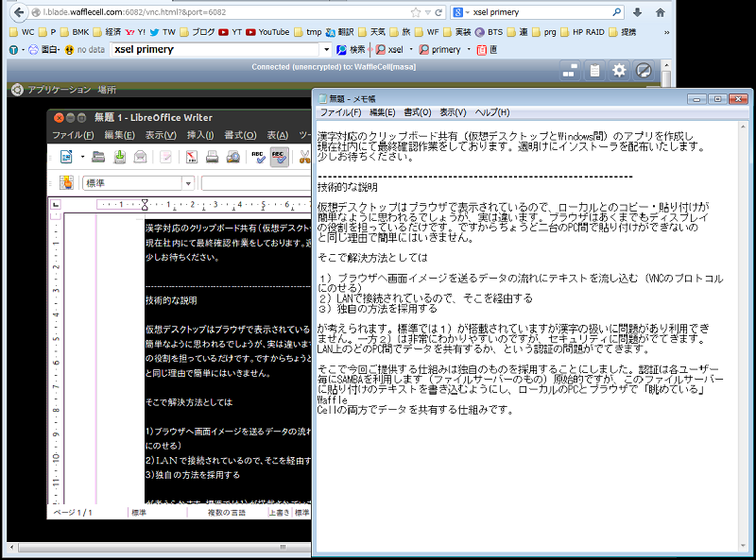Open Print Preview in Writer toolbar
The image size is (756, 560).
click(x=232, y=157)
